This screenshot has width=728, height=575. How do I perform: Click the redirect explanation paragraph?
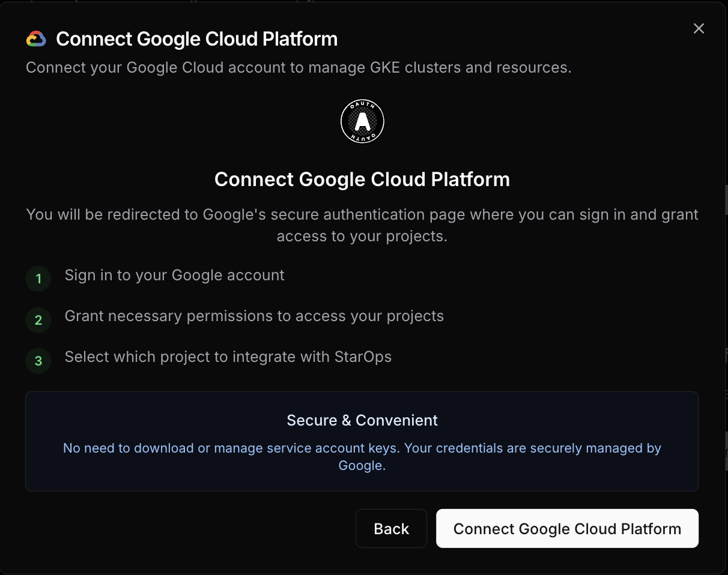click(362, 225)
